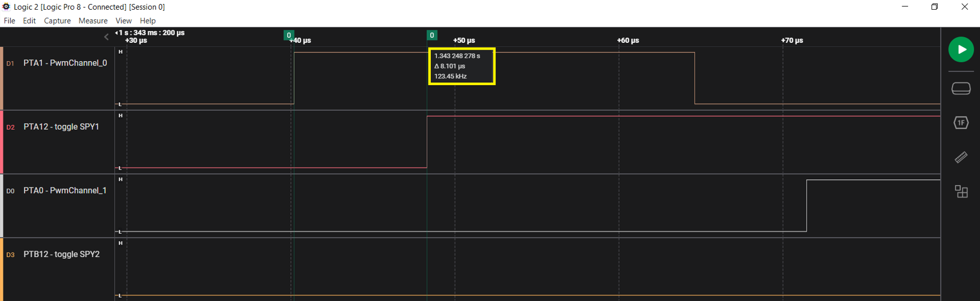The width and height of the screenshot is (980, 301).
Task: Open the Extensions panel icon
Action: pos(961,191)
